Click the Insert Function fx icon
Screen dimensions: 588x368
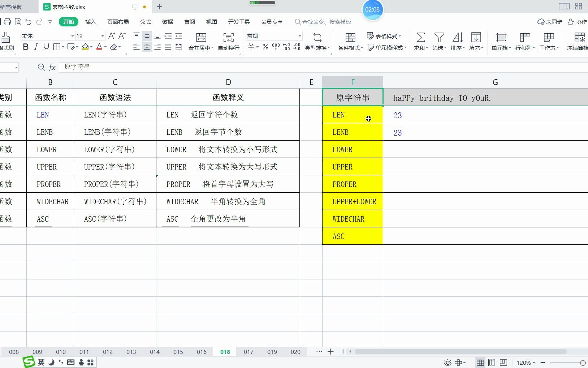[52, 67]
